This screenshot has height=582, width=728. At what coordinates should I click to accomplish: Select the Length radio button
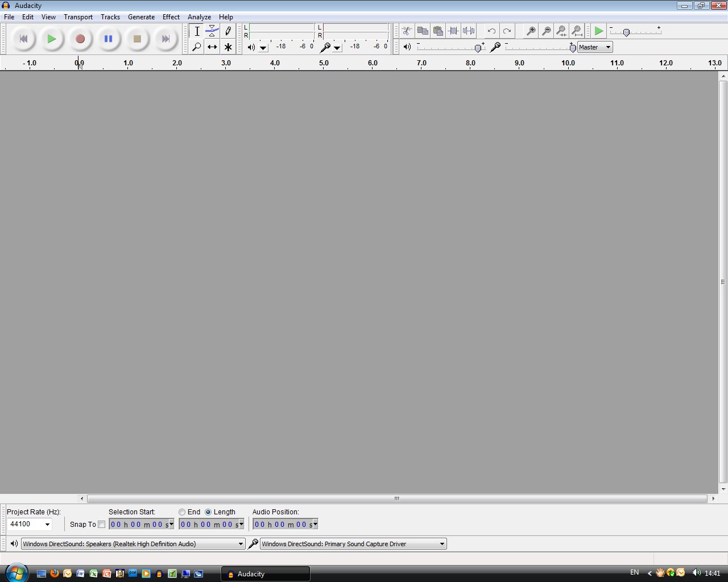pos(208,512)
